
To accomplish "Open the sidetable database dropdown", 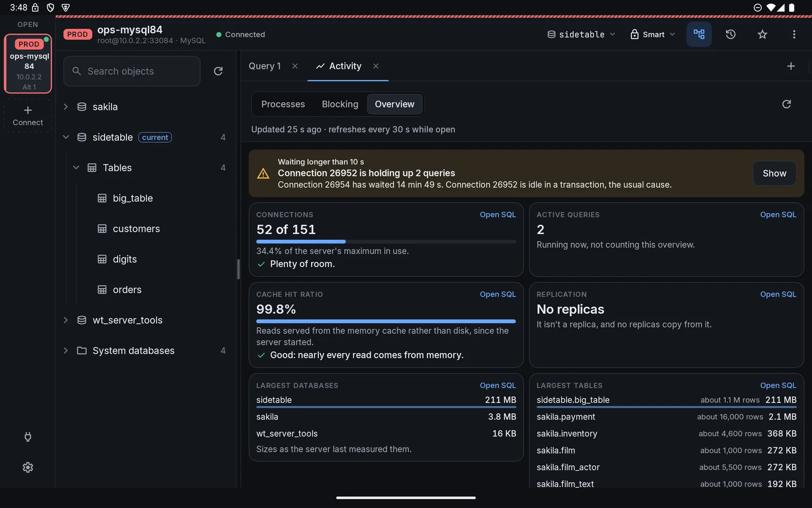I will 581,35.
